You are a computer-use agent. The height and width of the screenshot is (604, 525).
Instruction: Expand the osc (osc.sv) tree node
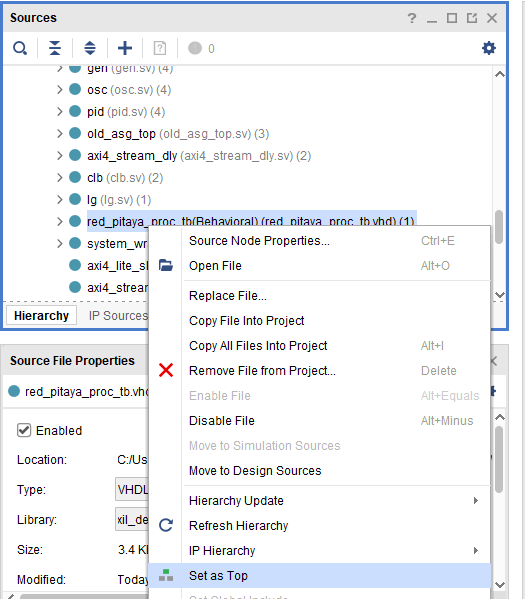tap(59, 89)
